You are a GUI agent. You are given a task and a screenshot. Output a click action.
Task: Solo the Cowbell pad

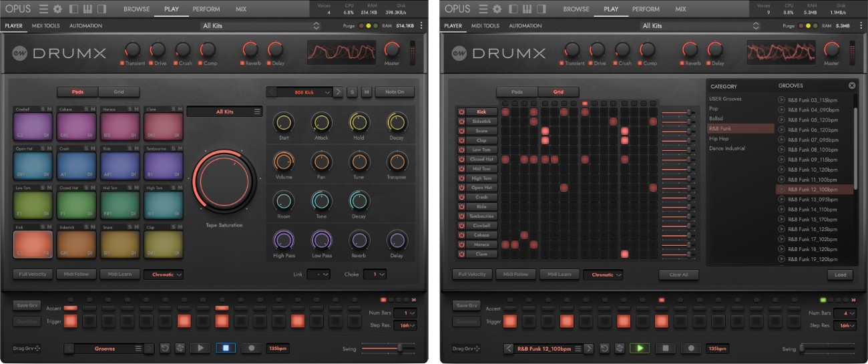point(42,109)
